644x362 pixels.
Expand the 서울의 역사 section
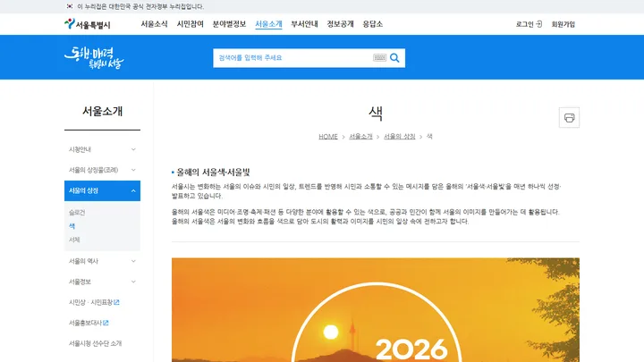[x=102, y=261]
